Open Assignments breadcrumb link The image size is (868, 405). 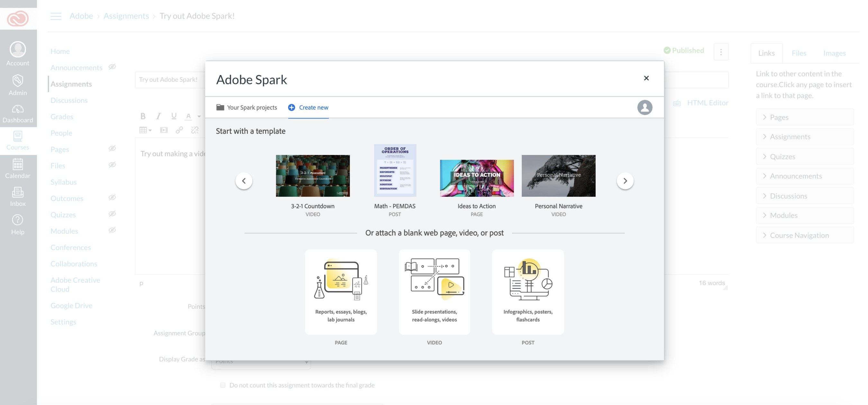coord(126,16)
